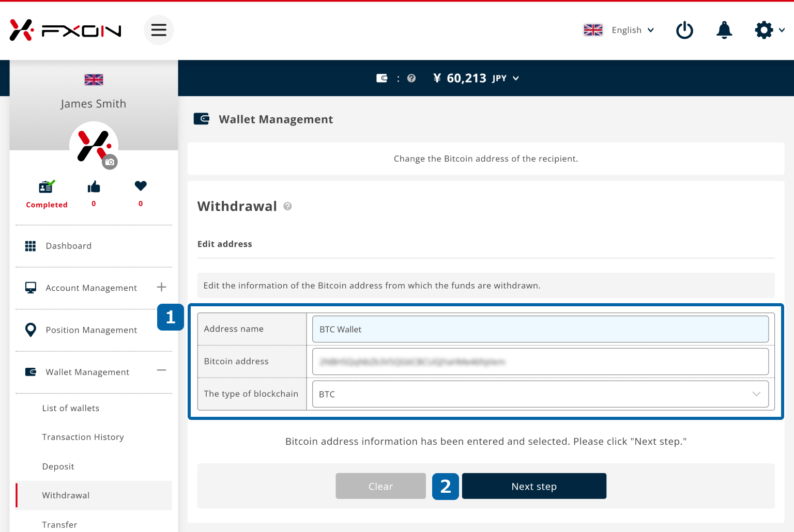Click the Bitcoin address label
Image resolution: width=794 pixels, height=532 pixels.
coord(236,362)
